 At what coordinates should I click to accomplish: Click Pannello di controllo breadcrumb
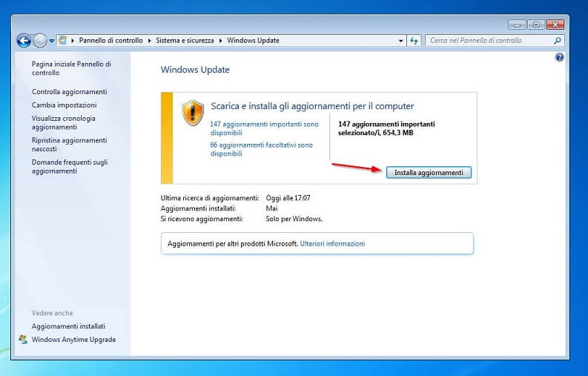[x=110, y=40]
